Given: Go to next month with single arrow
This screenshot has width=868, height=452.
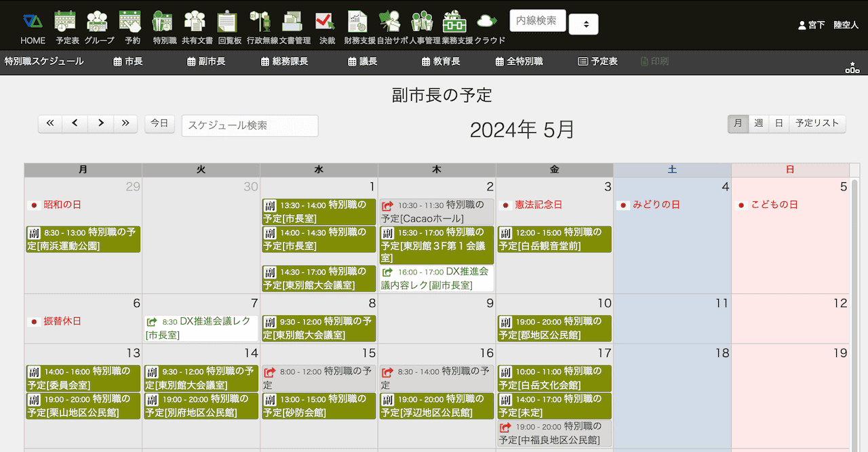Looking at the screenshot, I should 100,123.
